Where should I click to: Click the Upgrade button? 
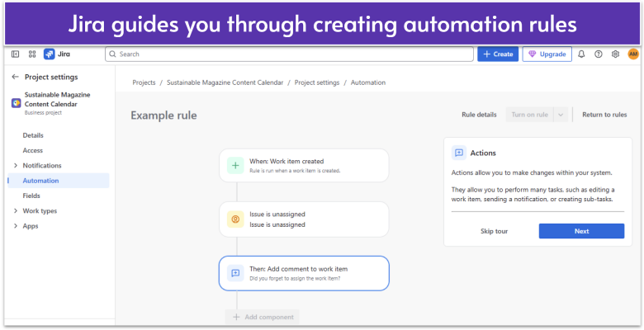pos(547,54)
